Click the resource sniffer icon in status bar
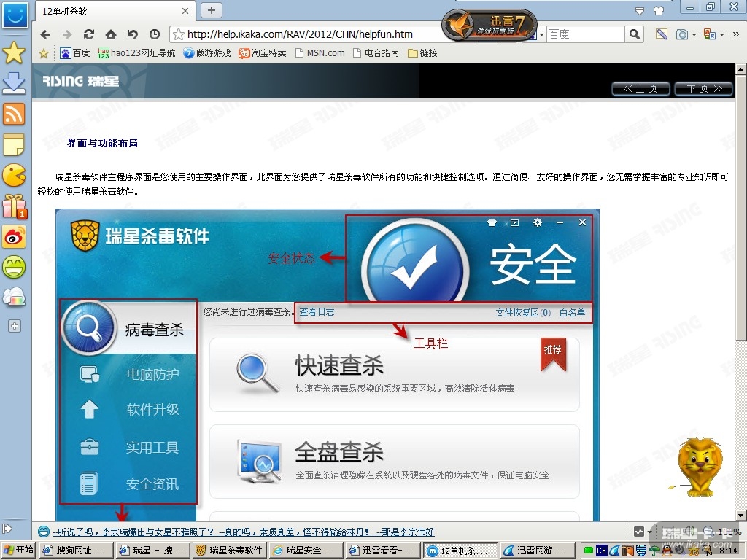The image size is (747, 560). coord(639,532)
